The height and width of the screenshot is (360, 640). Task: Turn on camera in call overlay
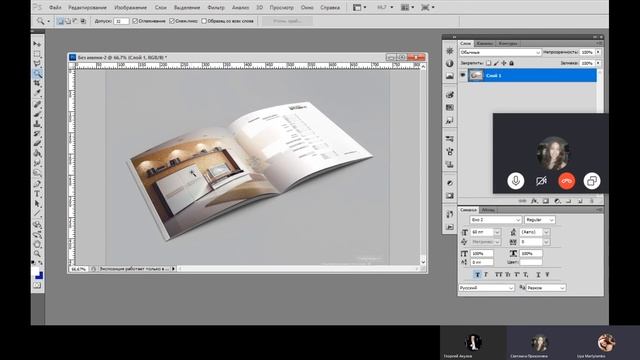pos(541,181)
